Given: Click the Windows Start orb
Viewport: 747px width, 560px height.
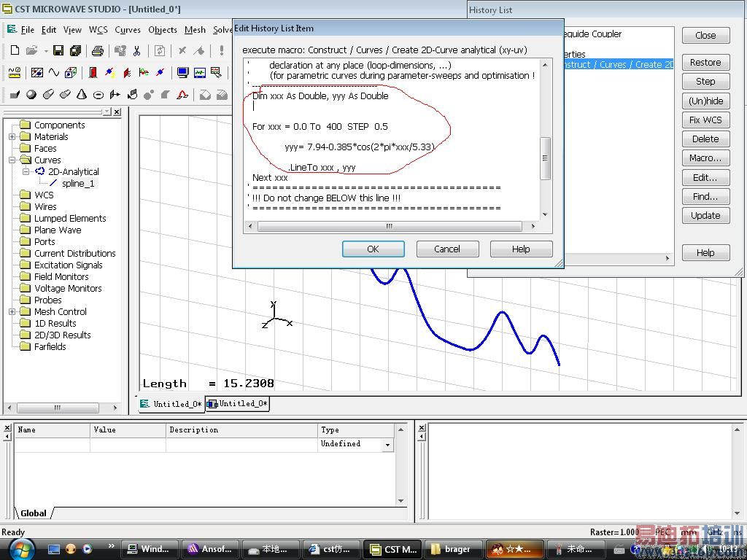Looking at the screenshot, I should (20, 549).
